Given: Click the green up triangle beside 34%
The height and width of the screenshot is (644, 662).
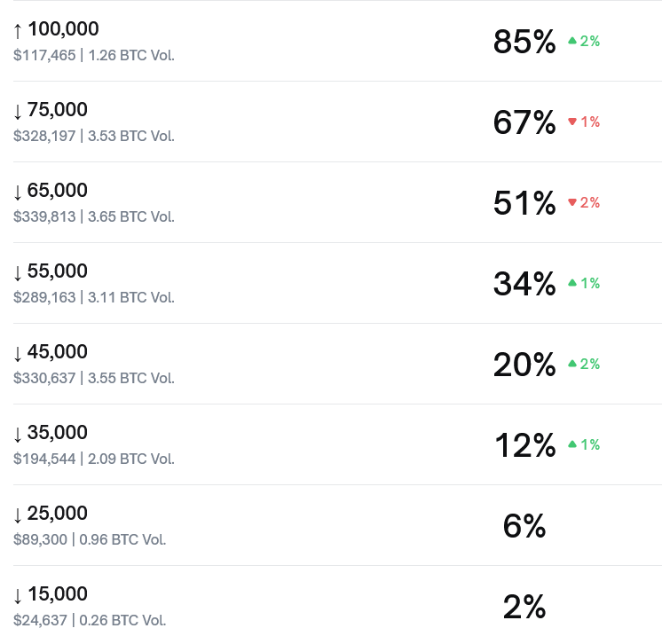Looking at the screenshot, I should click(x=572, y=283).
